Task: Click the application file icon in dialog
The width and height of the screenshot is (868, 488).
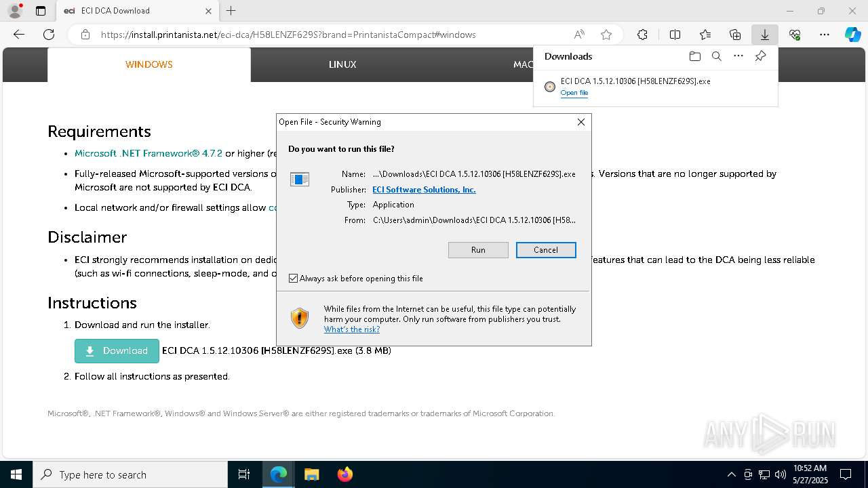Action: 300,179
